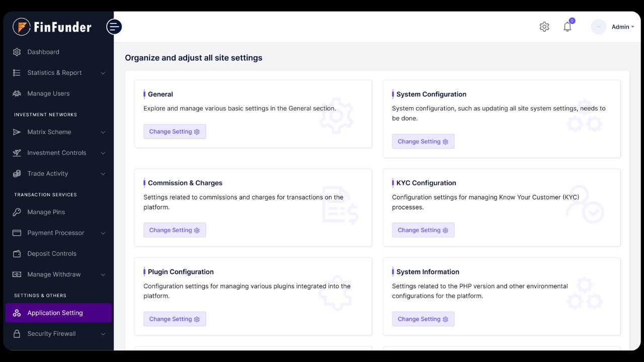Expand the Matrix Scheme menu chevron
Viewport: 644px width, 362px height.
tap(103, 132)
